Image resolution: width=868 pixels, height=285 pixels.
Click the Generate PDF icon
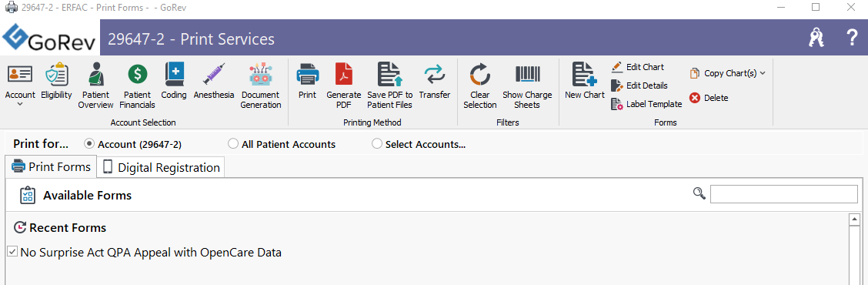coord(344,74)
